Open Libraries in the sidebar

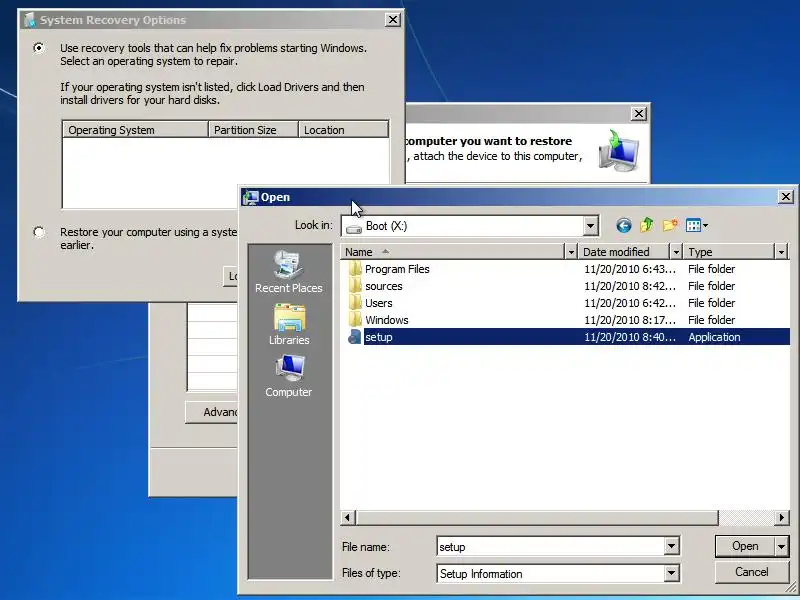[x=289, y=324]
